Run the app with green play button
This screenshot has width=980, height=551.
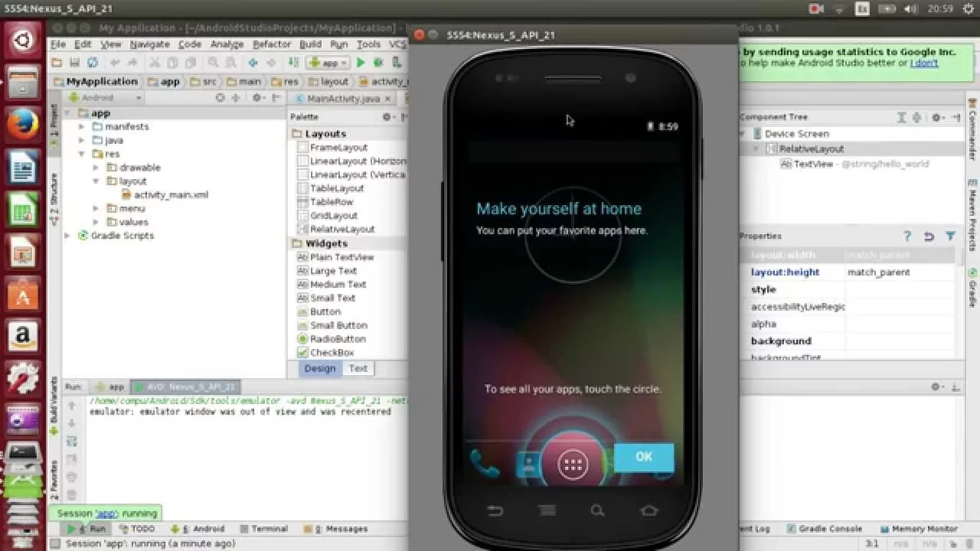pyautogui.click(x=361, y=63)
